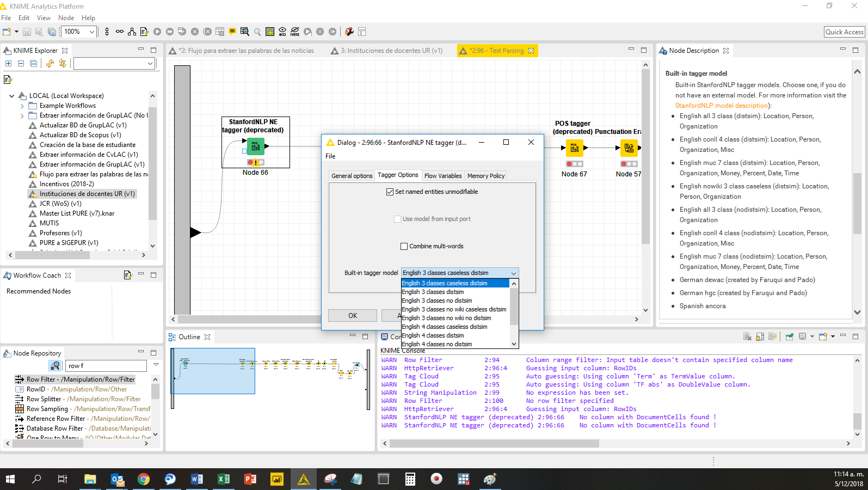
Task: Click the yellow New Workflow Annotation icon
Action: pos(232,32)
